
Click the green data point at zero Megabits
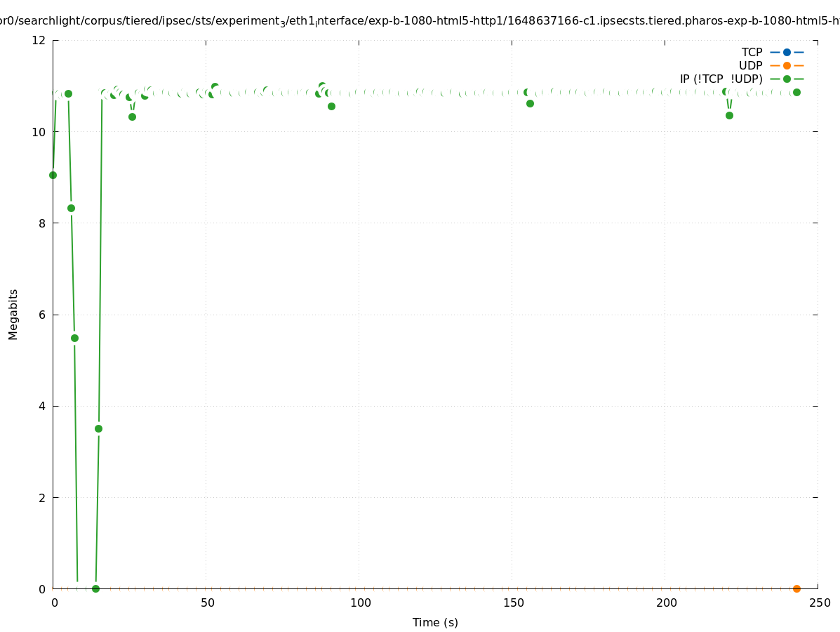tap(95, 588)
